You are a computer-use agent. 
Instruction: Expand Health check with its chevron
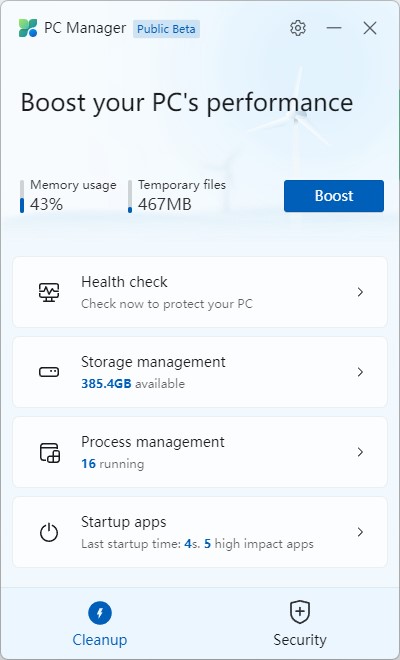[x=360, y=292]
